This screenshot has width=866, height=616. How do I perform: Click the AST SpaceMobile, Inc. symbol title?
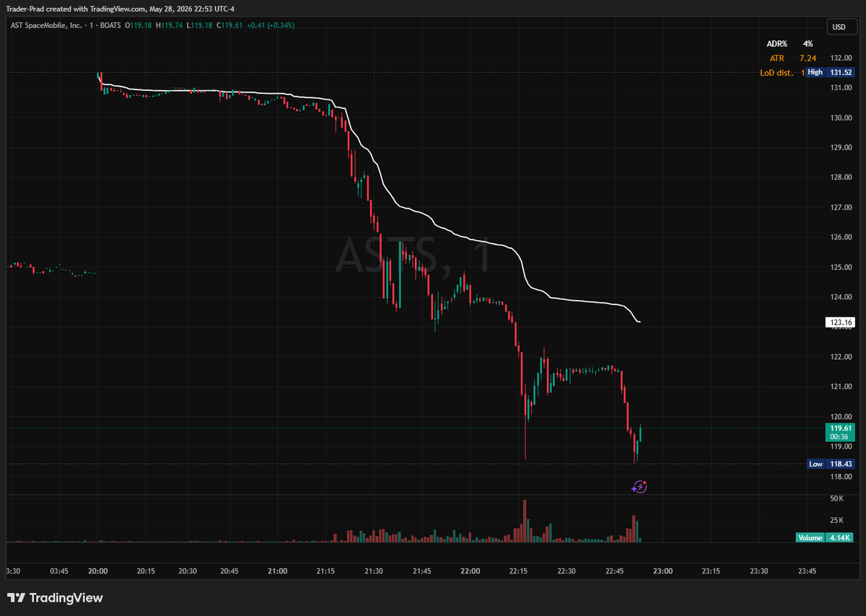[48, 25]
